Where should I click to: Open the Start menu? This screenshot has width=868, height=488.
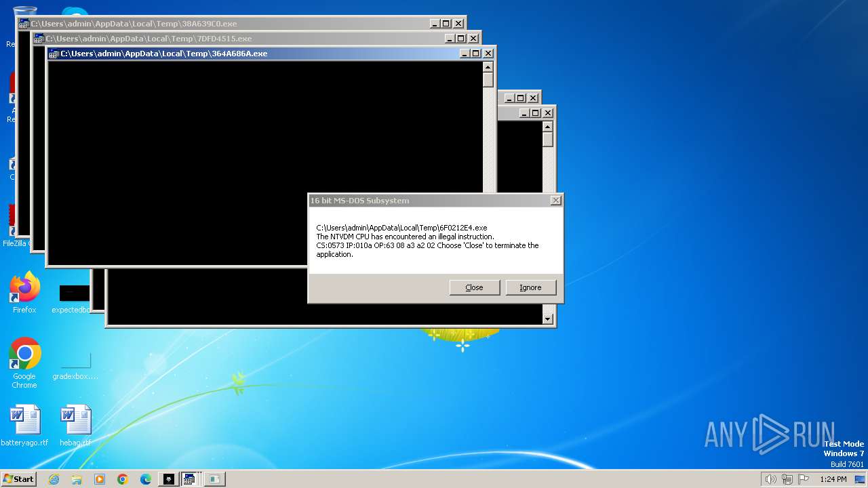coord(18,479)
